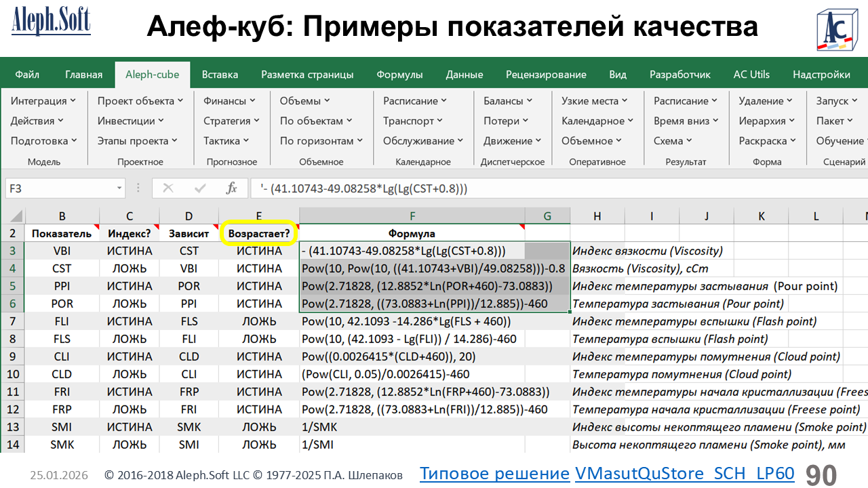Click the Типовое решение link
868x488 pixels.
click(x=494, y=474)
